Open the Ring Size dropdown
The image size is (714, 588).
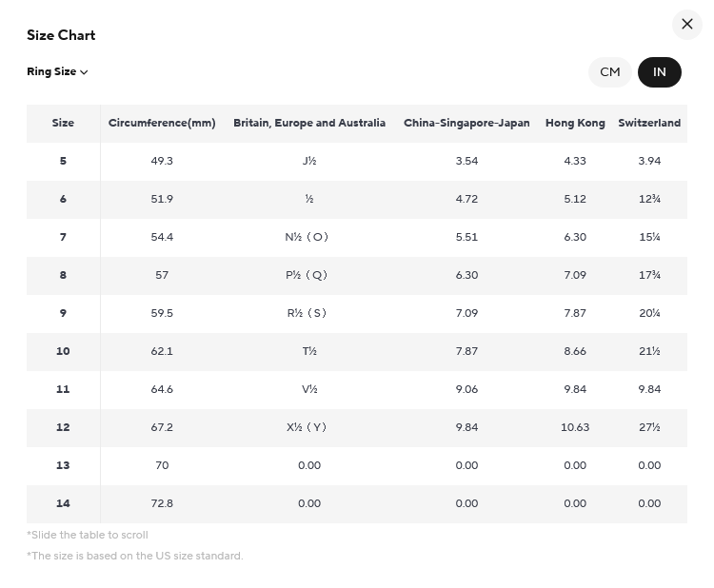(57, 72)
